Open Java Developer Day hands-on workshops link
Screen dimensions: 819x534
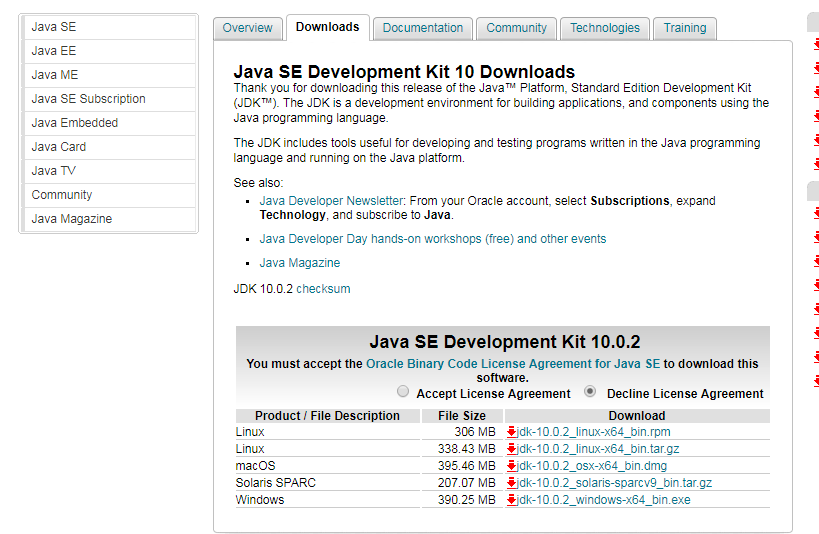point(432,239)
